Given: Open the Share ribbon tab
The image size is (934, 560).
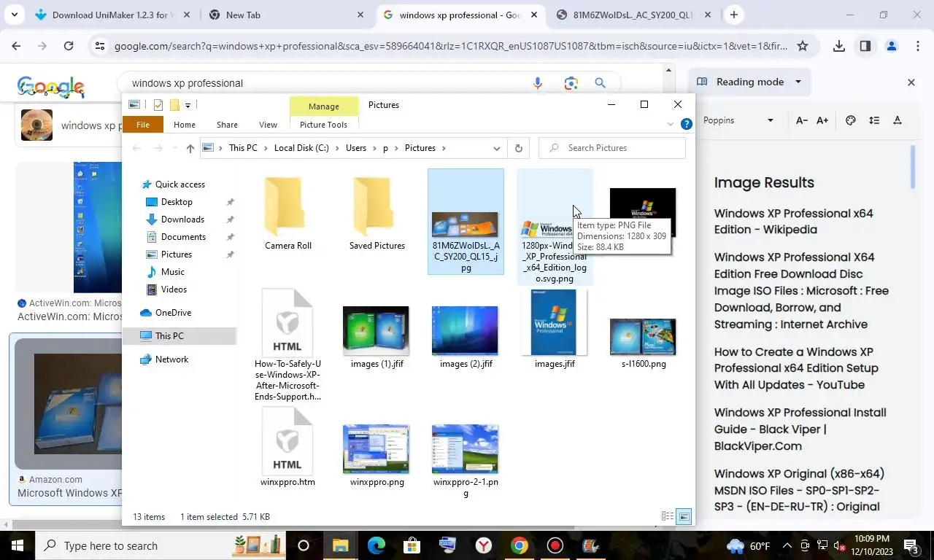Looking at the screenshot, I should pos(227,125).
